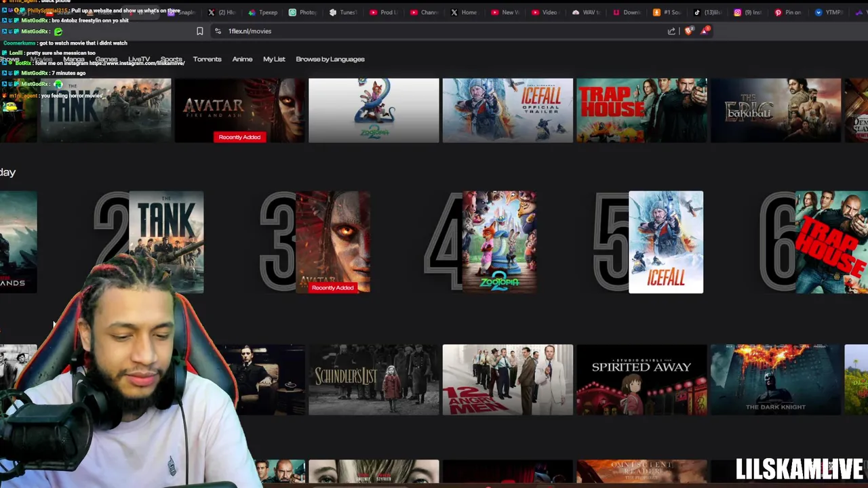Open Icefall poster ranked number 5
Screen dimensions: 868x488
666,242
